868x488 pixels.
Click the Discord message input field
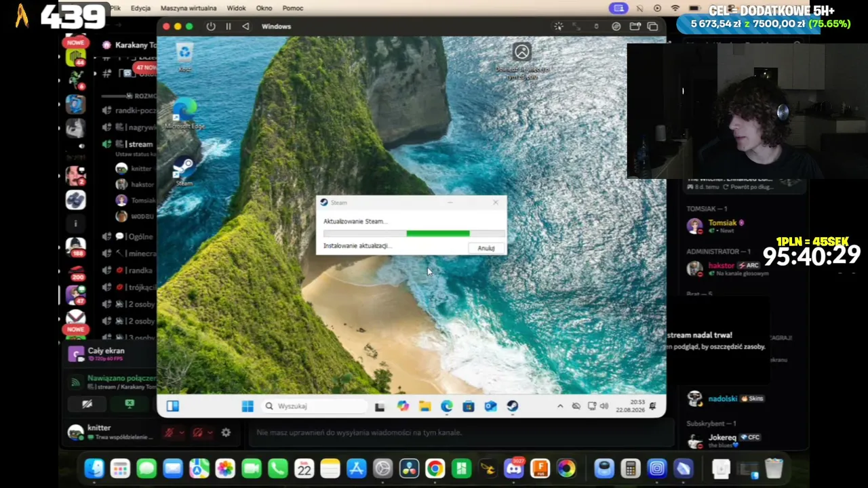click(461, 432)
